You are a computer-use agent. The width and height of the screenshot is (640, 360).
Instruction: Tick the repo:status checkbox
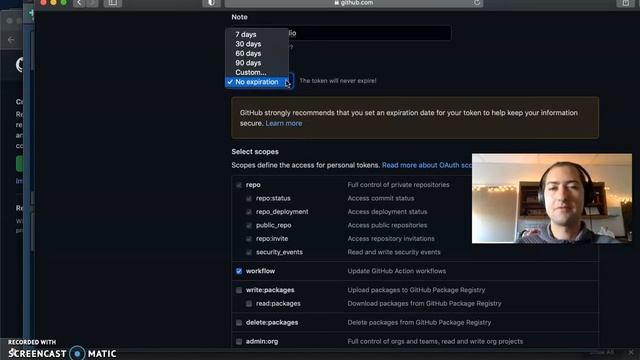click(249, 198)
